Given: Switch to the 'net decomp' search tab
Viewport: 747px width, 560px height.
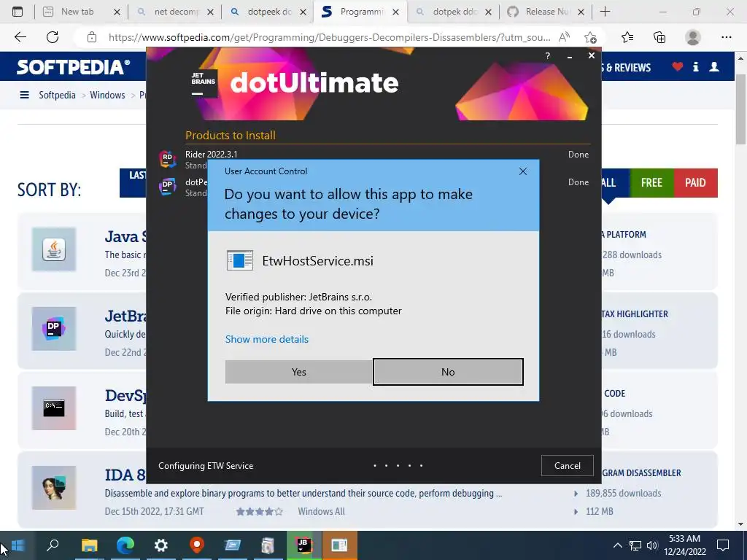Looking at the screenshot, I should coord(175,12).
